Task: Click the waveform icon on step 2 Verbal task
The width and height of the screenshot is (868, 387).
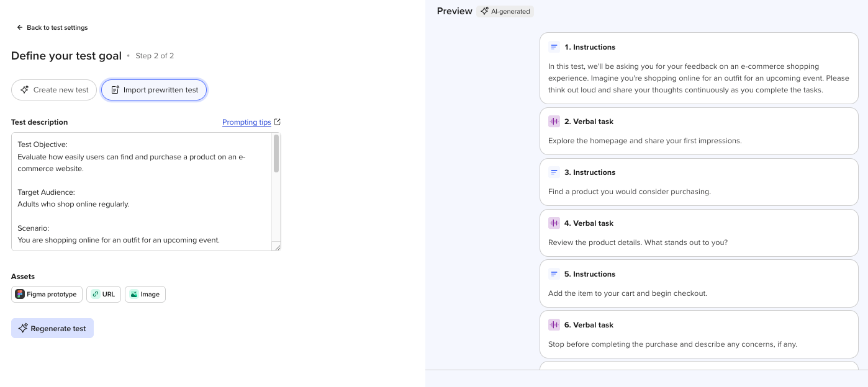Action: pyautogui.click(x=554, y=121)
